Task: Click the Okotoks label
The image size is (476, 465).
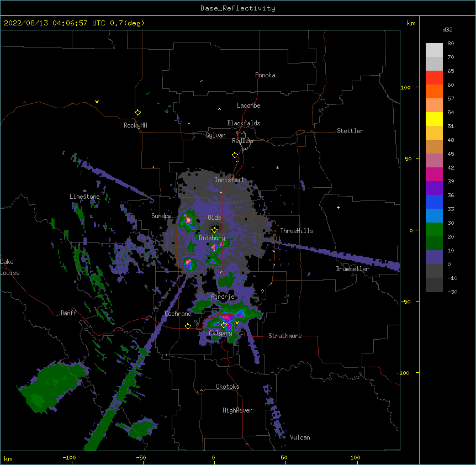Action: (228, 387)
